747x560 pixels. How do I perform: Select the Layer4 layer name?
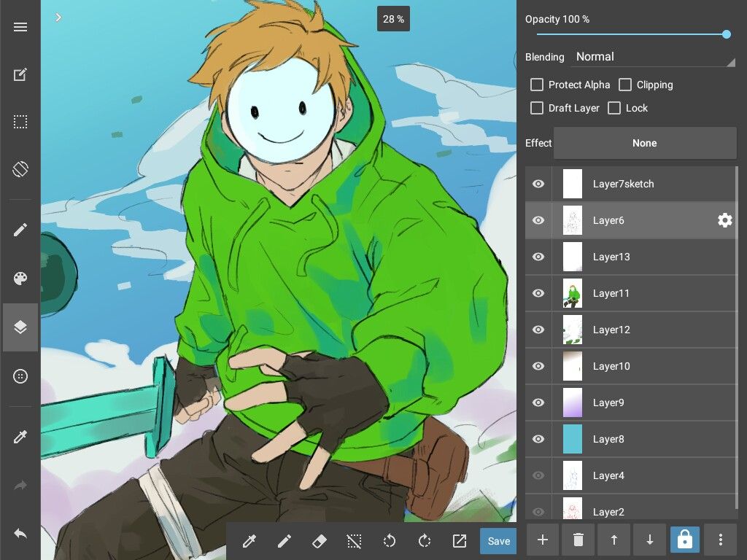click(x=608, y=475)
